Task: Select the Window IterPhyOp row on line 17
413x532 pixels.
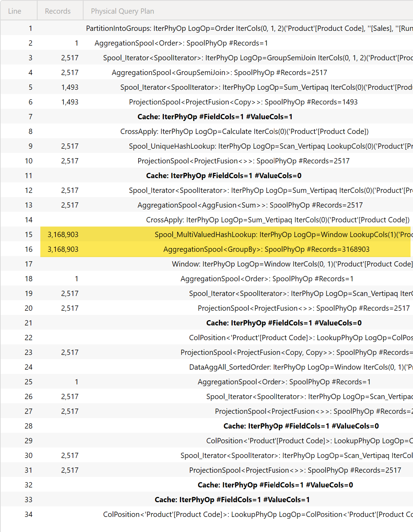Action: click(x=292, y=264)
